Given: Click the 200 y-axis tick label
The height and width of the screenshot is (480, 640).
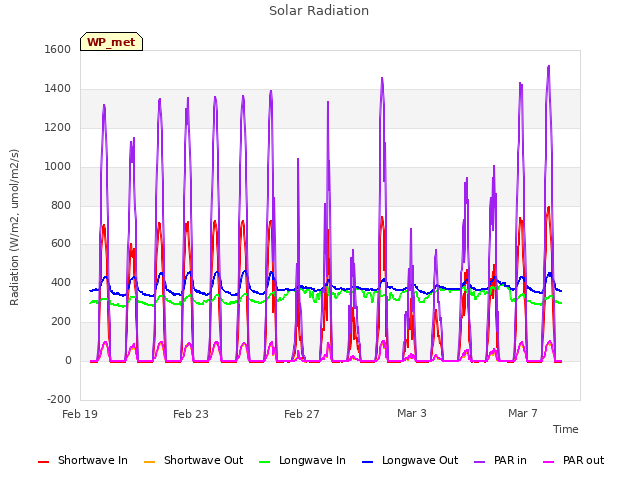Looking at the screenshot, I should point(61,322).
